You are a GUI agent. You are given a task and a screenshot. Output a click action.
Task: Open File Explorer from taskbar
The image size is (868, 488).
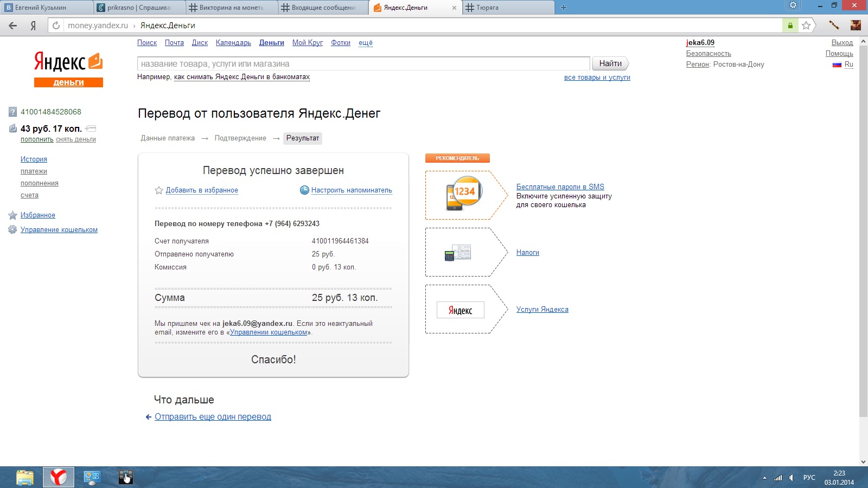click(x=25, y=477)
